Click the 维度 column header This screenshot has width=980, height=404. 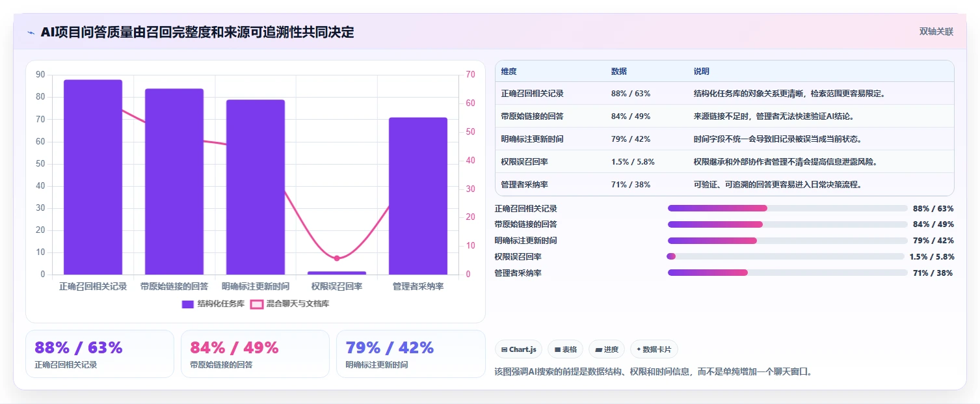509,72
